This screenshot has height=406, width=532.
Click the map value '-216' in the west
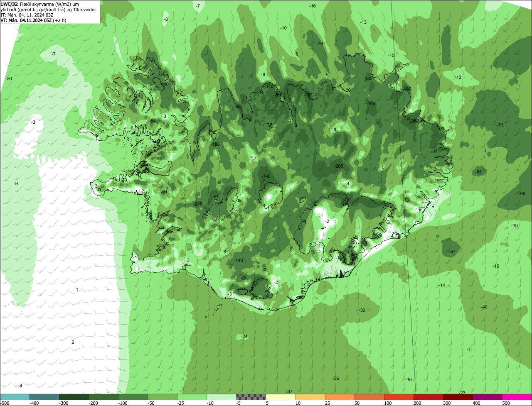pos(198,204)
